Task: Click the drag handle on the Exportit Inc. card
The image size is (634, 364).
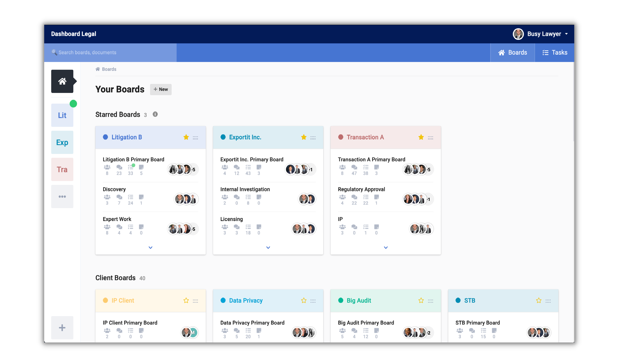Action: [x=313, y=138]
